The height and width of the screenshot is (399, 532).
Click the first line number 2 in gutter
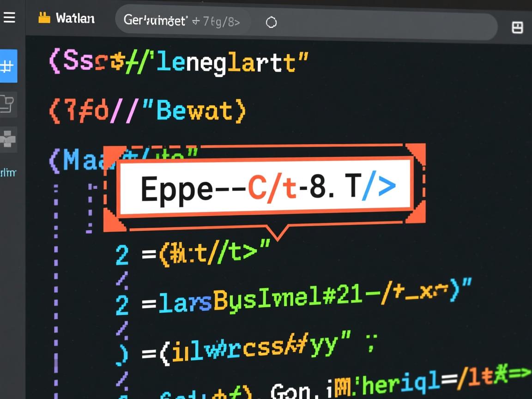122,254
